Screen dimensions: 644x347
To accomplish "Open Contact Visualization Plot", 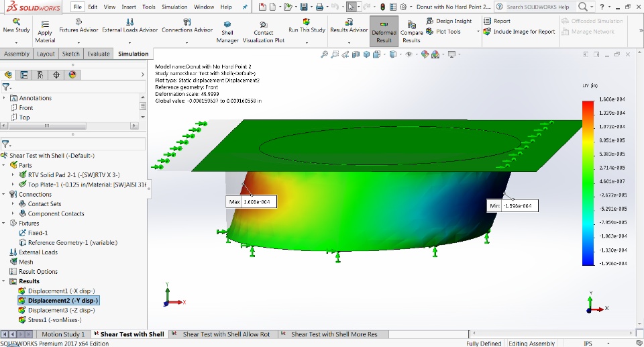I will (263, 32).
